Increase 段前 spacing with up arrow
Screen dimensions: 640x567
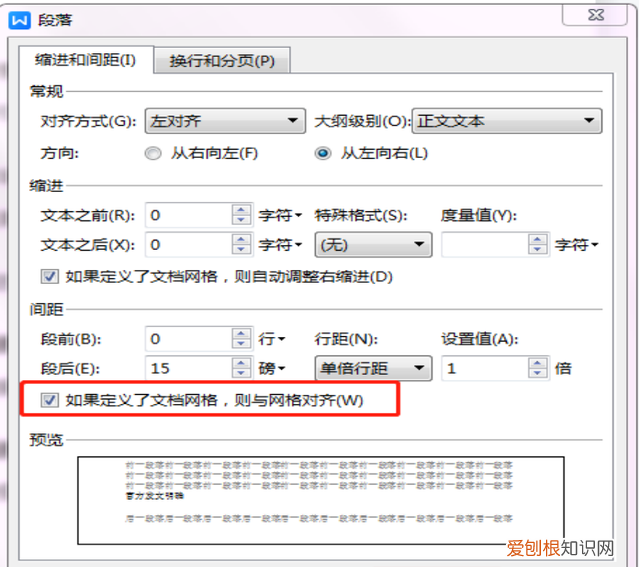(x=241, y=334)
